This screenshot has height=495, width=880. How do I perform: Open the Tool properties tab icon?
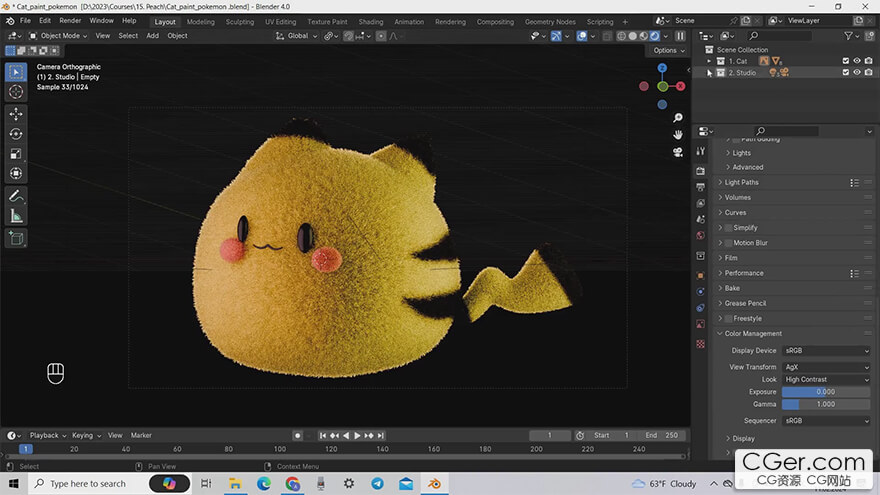(700, 151)
